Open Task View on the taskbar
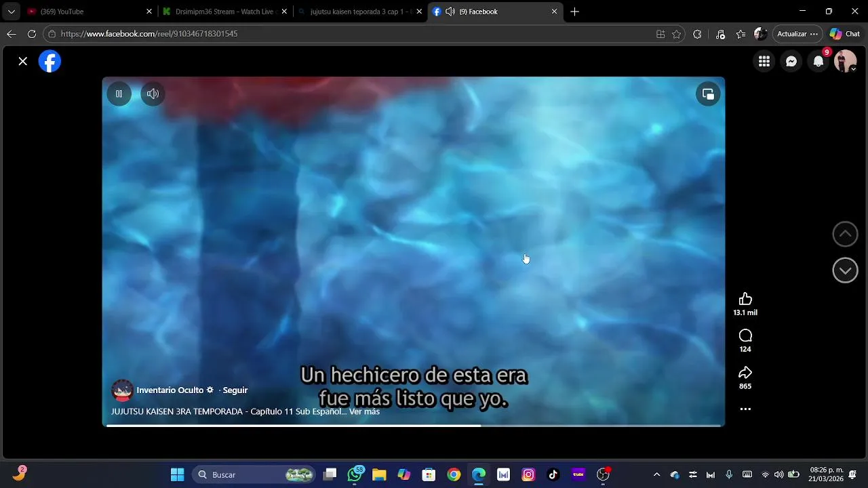This screenshot has height=488, width=868. coord(330,474)
